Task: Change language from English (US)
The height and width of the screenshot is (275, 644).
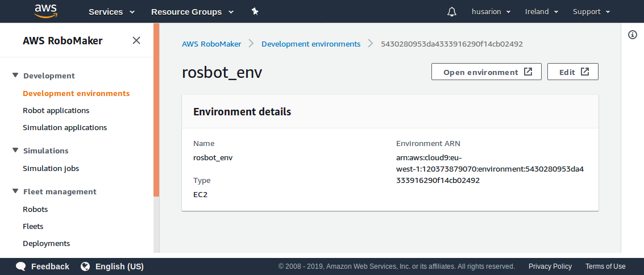Action: pos(119,266)
